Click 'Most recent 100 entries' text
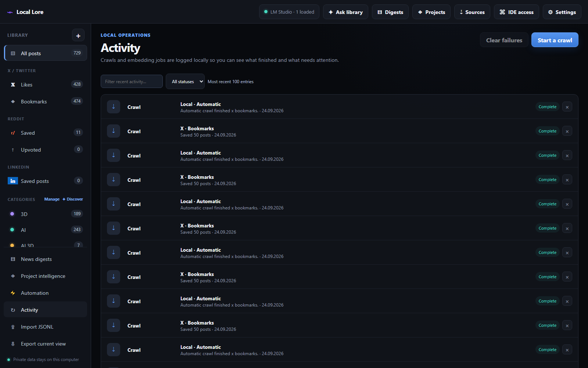This screenshot has width=588, height=368. (x=230, y=82)
